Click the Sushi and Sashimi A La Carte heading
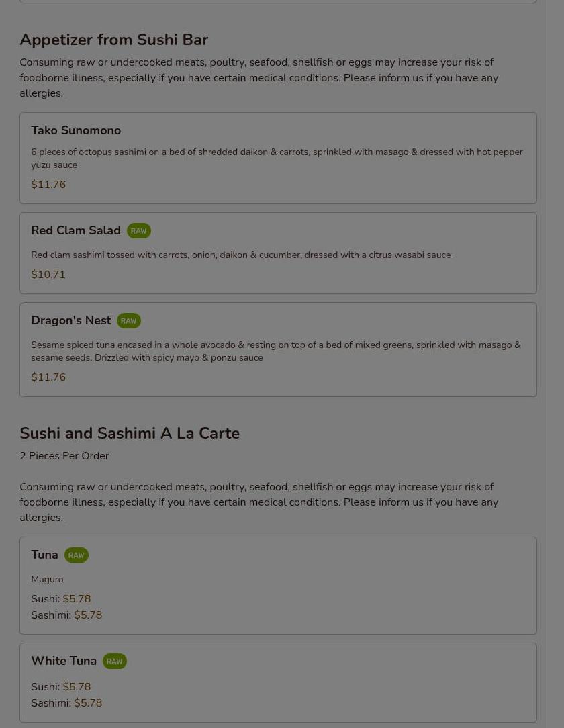This screenshot has width=564, height=728. click(130, 433)
